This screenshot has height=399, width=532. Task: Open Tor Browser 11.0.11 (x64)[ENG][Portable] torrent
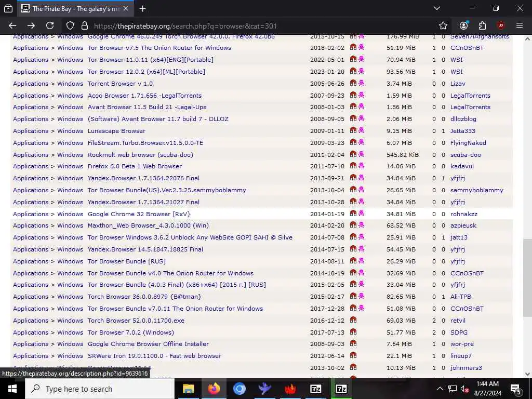coord(150,60)
